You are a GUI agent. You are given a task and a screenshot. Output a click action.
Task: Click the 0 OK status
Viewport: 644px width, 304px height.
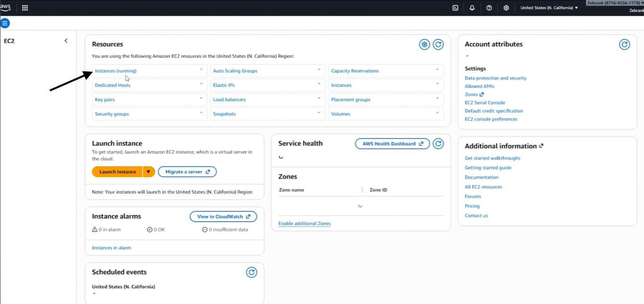coord(156,230)
